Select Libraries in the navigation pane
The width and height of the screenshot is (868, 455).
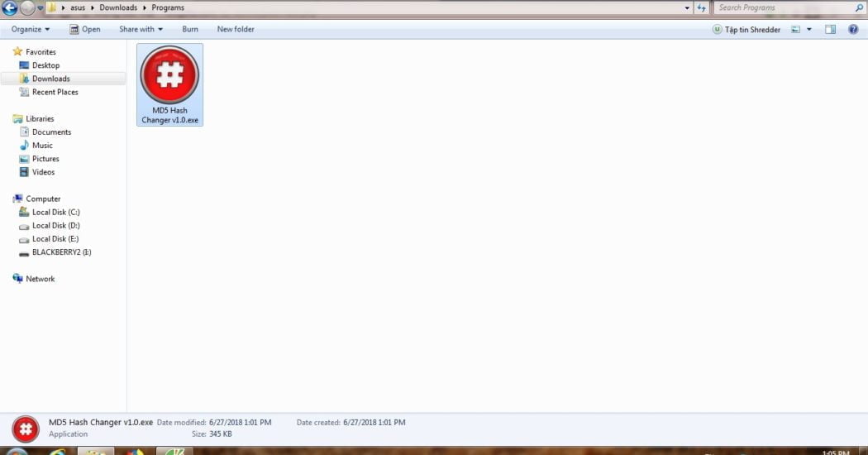pyautogui.click(x=40, y=118)
